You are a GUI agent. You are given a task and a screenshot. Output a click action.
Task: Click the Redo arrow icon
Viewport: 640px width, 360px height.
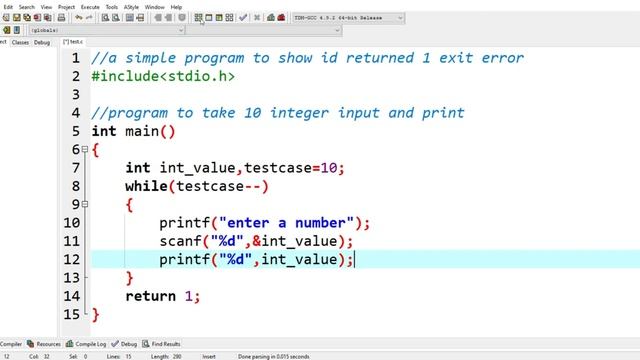coord(89,18)
